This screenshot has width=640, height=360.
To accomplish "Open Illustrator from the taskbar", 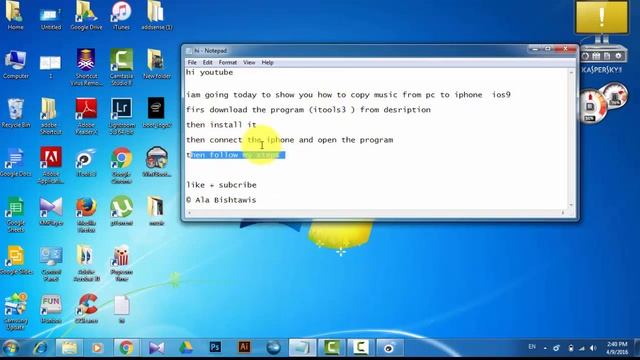I will 244,347.
